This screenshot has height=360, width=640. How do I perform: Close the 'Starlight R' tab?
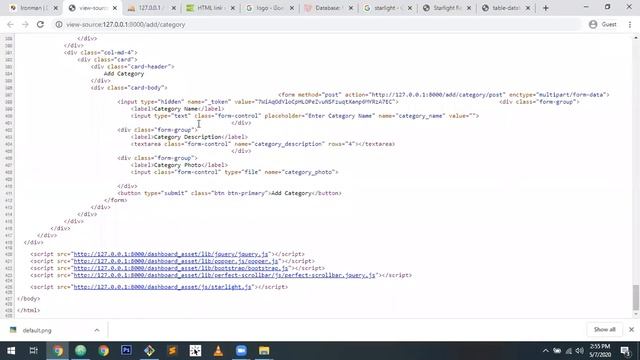[x=469, y=8]
